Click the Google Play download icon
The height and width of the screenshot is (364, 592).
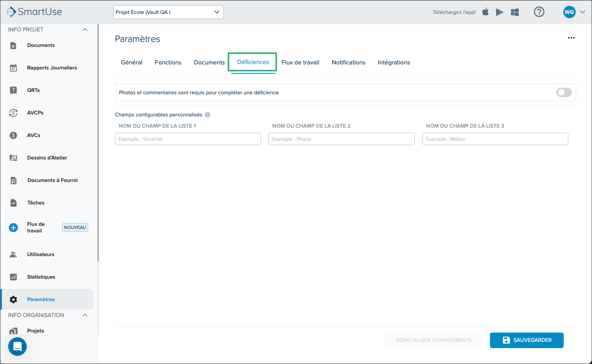[500, 12]
